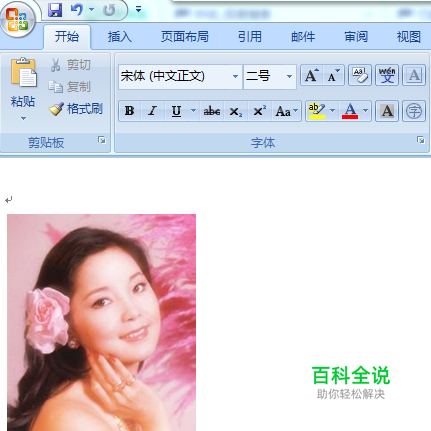Open the 视图 ribbon tab

click(x=409, y=36)
